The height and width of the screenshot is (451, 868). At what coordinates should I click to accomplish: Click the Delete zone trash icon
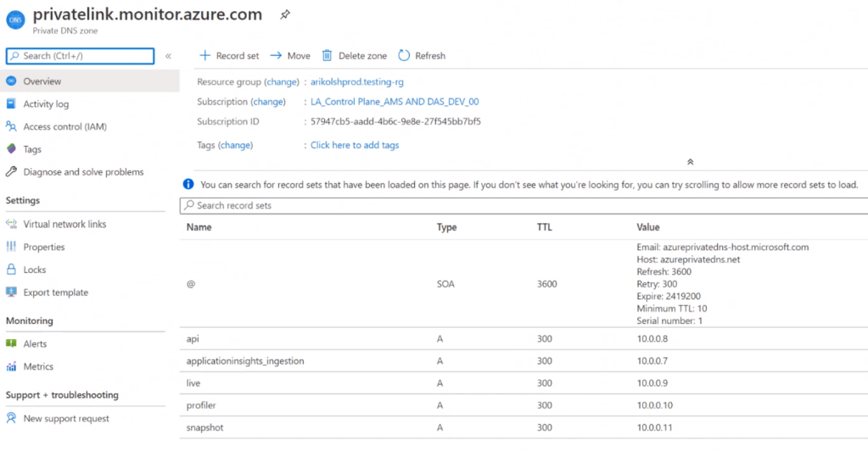pos(328,56)
